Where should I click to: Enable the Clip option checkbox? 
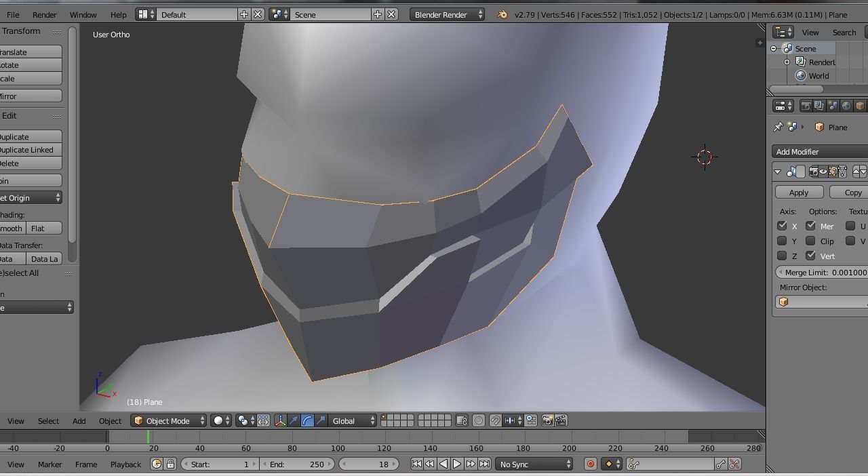coord(810,241)
